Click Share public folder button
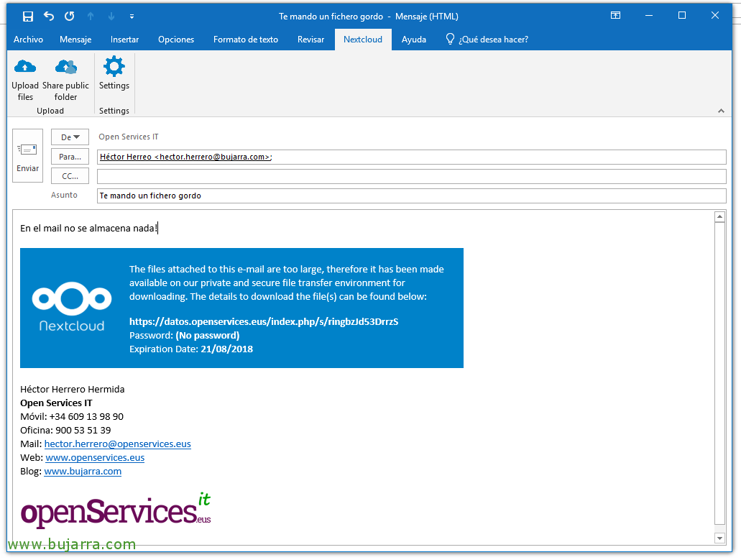The height and width of the screenshot is (560, 741). [65, 79]
